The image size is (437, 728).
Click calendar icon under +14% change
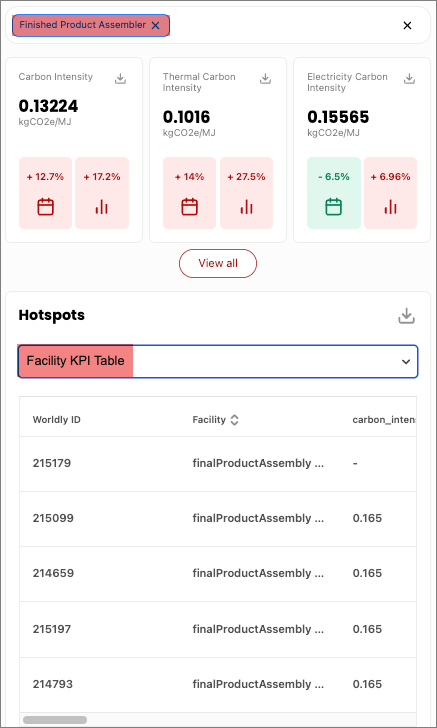coord(189,207)
